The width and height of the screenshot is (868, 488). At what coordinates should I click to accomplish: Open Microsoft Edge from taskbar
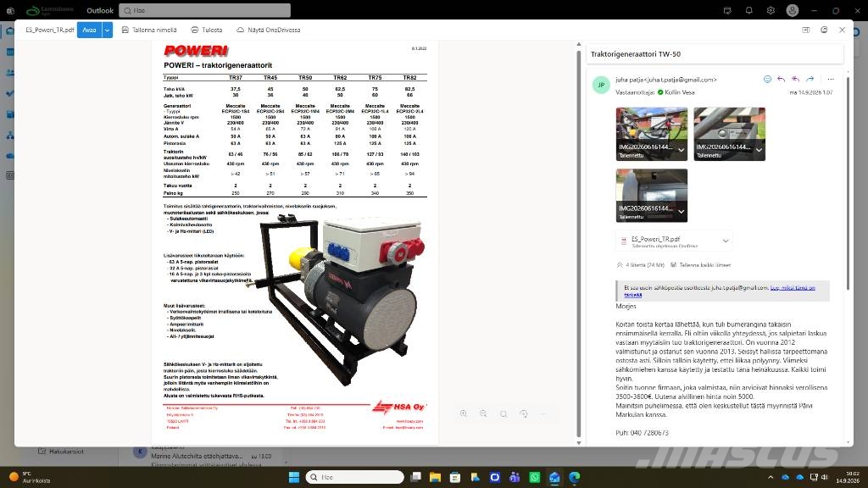(574, 477)
